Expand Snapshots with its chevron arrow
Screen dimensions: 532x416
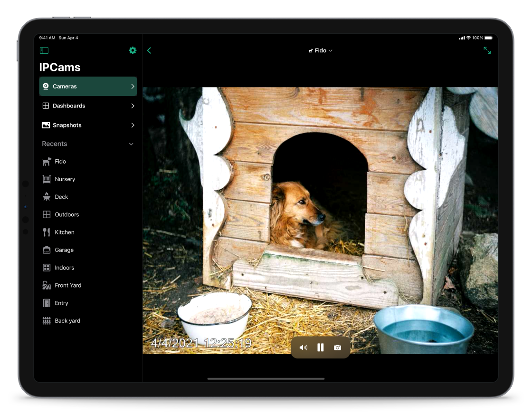pos(133,126)
